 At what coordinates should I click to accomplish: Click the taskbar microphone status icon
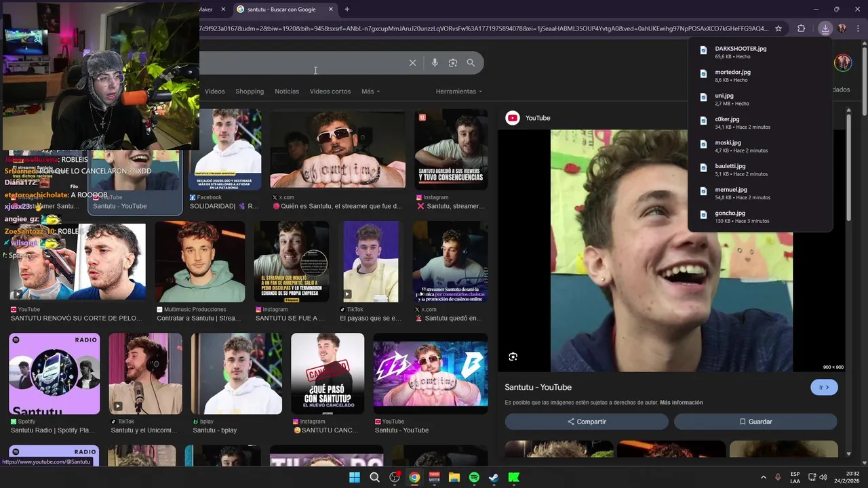click(x=778, y=477)
